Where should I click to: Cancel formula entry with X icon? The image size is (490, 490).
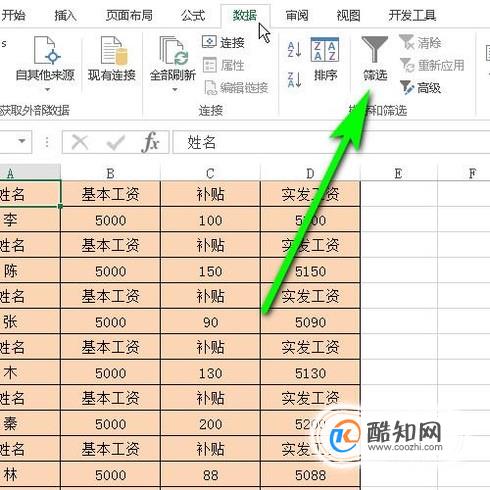80,142
